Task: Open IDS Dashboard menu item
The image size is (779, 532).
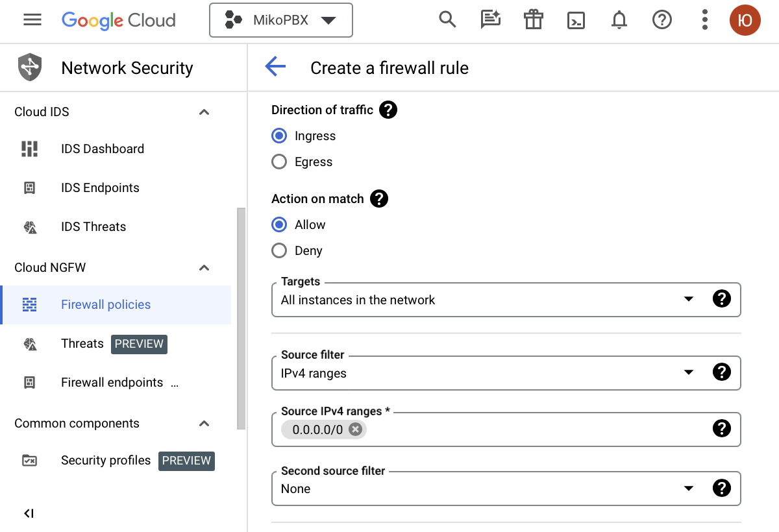Action: click(x=103, y=149)
